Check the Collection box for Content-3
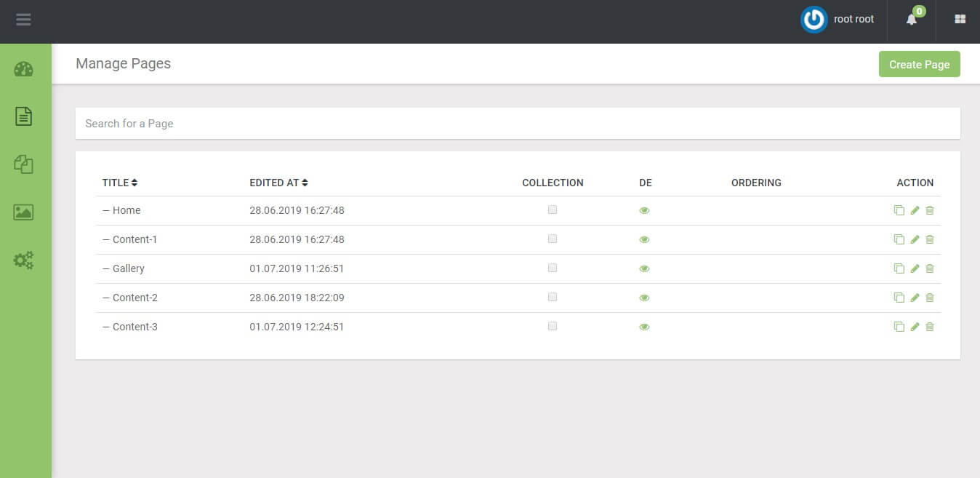980x478 pixels. point(553,326)
